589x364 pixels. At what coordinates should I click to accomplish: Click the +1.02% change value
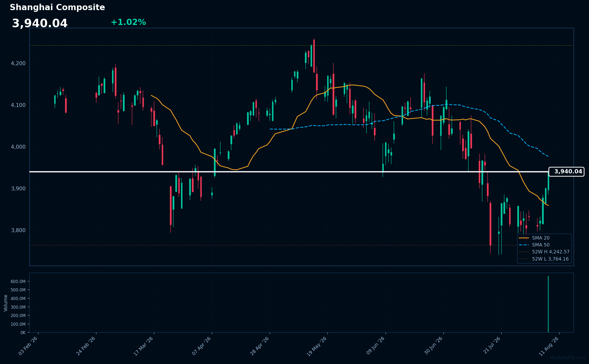pos(128,22)
